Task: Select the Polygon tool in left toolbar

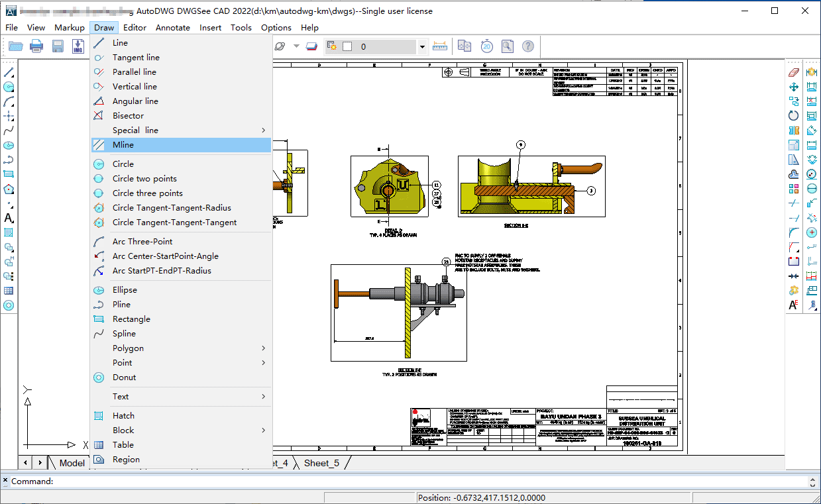Action: pos(9,189)
